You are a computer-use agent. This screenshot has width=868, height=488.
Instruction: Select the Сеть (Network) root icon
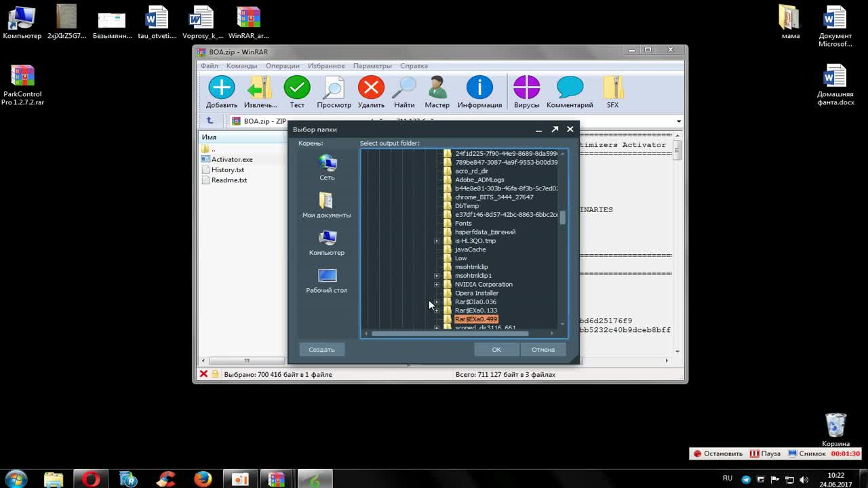click(x=328, y=163)
